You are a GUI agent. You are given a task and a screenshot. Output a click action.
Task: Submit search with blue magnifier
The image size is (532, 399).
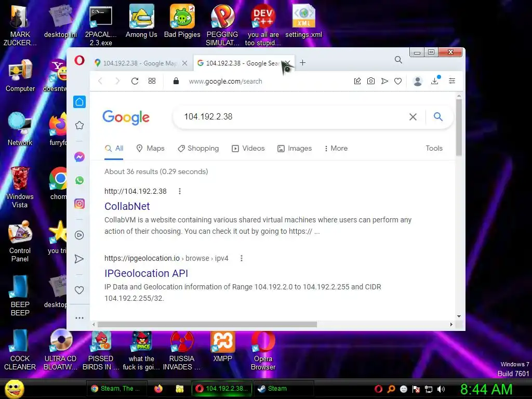point(438,117)
